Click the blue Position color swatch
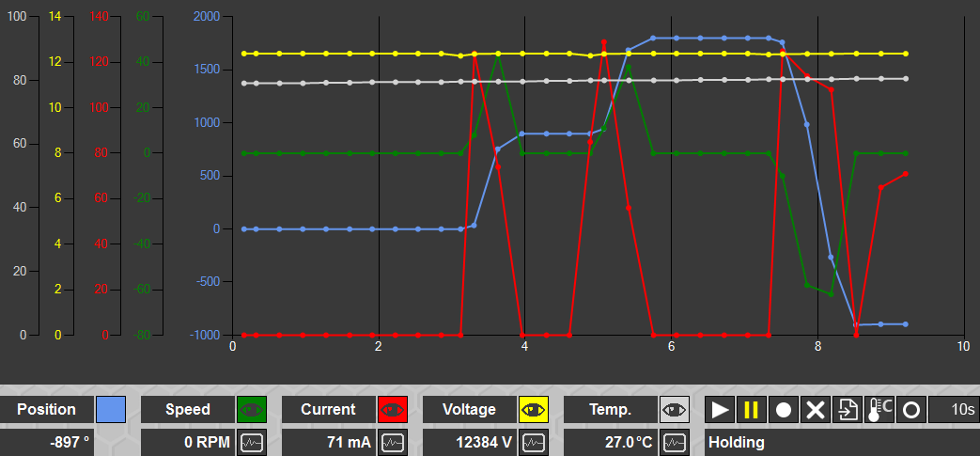 (111, 410)
